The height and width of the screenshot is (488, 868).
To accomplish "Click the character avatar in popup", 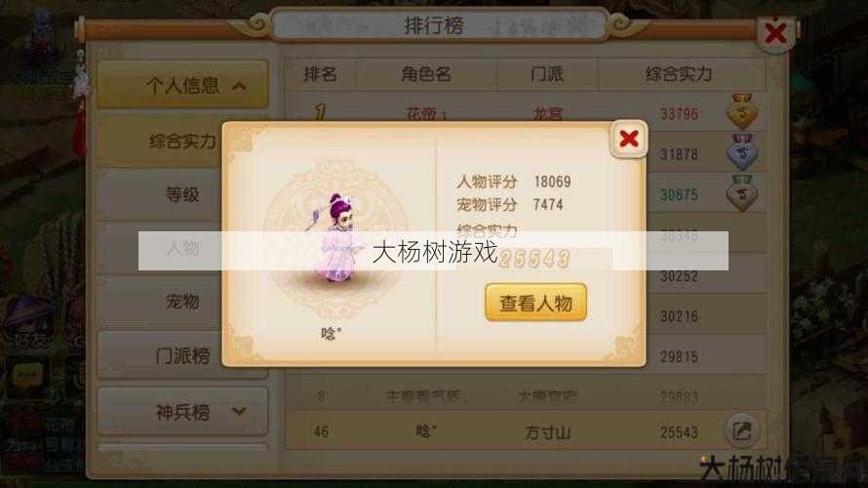I will click(x=335, y=238).
